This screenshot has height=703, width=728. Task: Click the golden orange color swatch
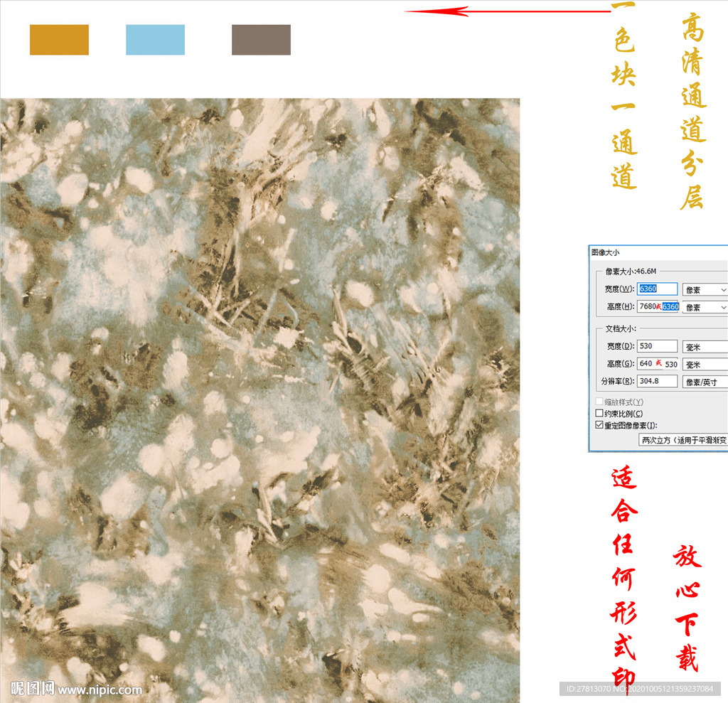pyautogui.click(x=59, y=40)
